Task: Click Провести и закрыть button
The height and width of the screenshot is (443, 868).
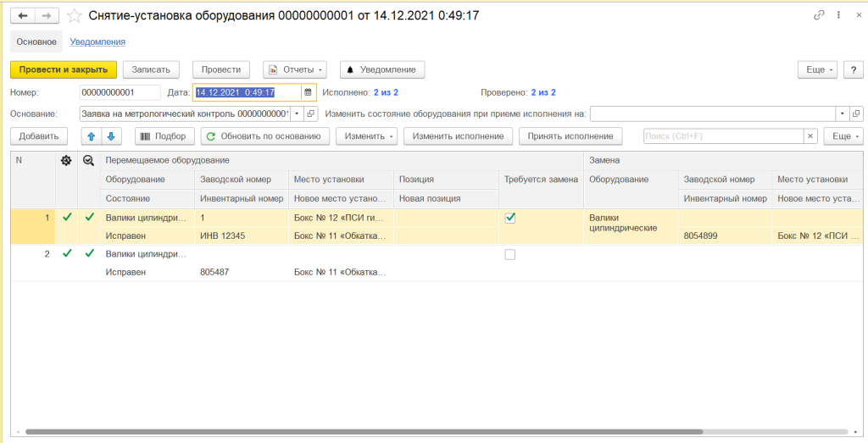Action: (x=64, y=69)
